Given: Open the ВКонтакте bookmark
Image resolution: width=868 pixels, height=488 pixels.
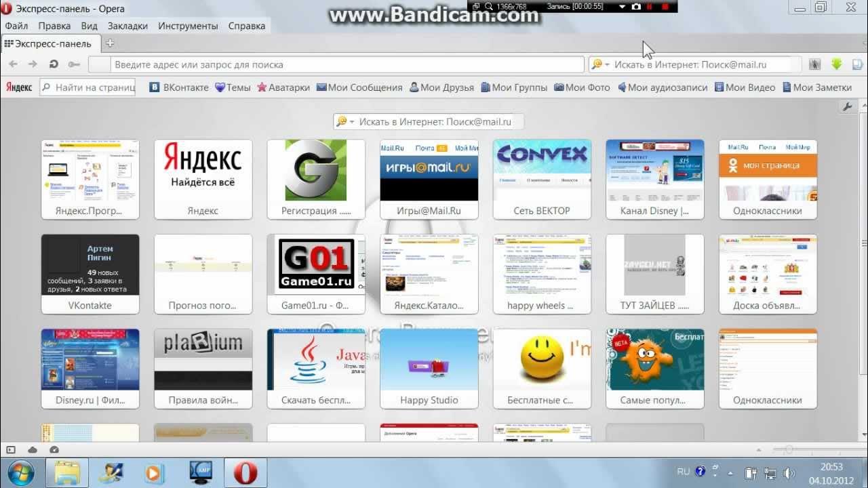Looking at the screenshot, I should coord(179,87).
